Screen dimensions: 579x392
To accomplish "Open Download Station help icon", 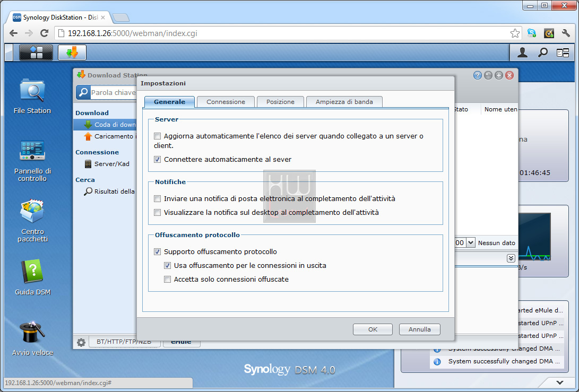I will [478, 75].
